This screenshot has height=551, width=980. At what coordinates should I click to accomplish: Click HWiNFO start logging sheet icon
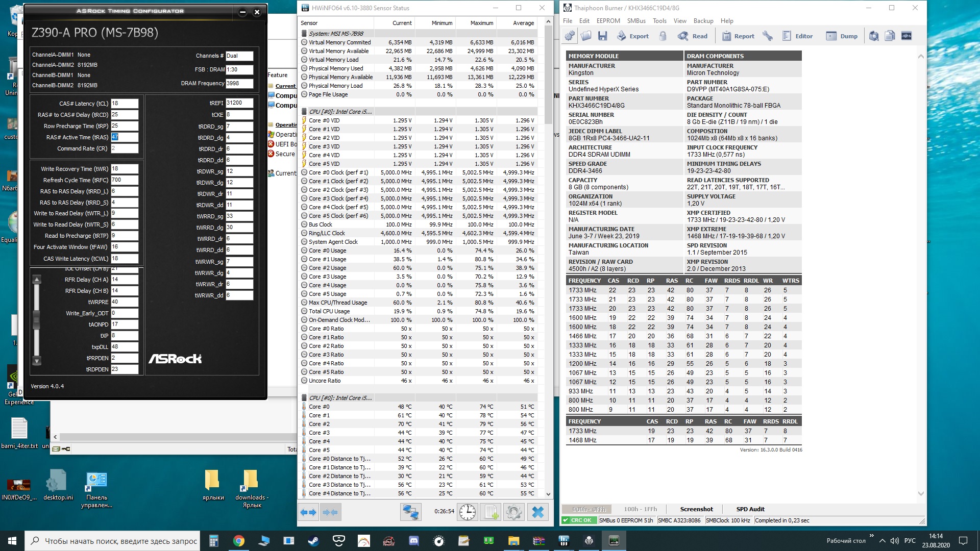(491, 512)
